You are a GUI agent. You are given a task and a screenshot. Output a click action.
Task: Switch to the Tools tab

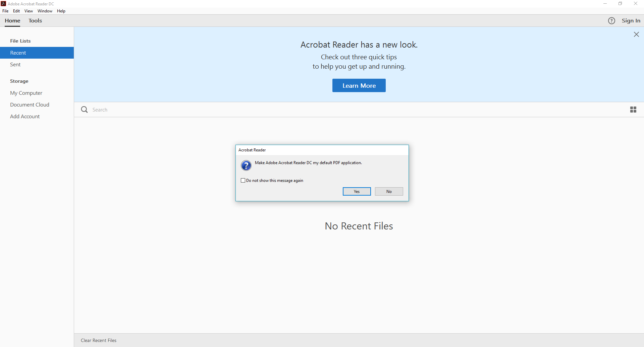pyautogui.click(x=35, y=21)
